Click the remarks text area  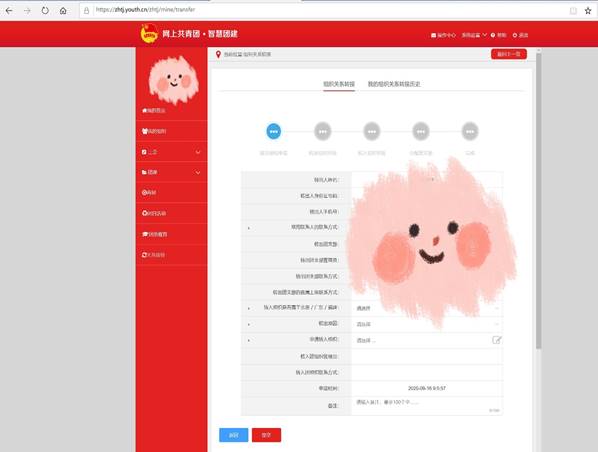(x=427, y=406)
